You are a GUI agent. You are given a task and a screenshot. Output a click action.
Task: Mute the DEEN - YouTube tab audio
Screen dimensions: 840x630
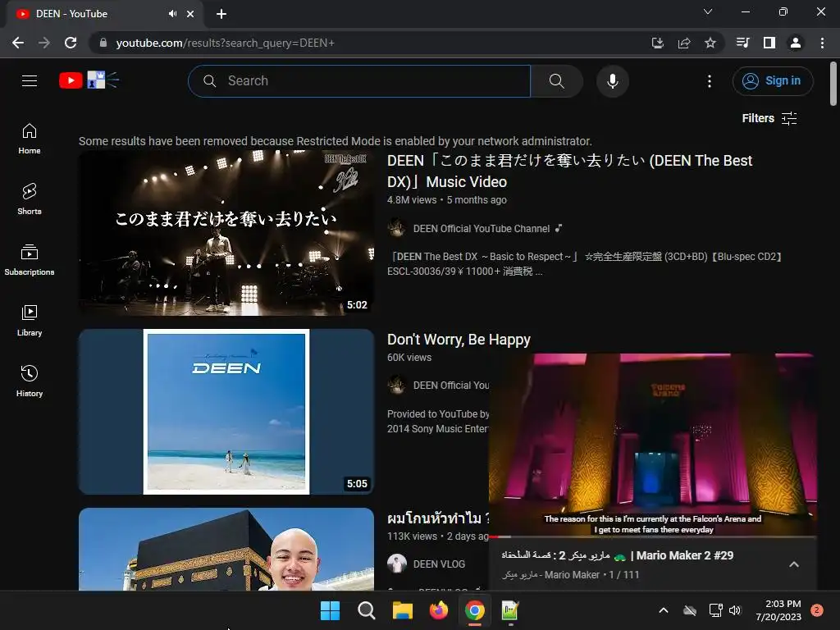pyautogui.click(x=172, y=13)
